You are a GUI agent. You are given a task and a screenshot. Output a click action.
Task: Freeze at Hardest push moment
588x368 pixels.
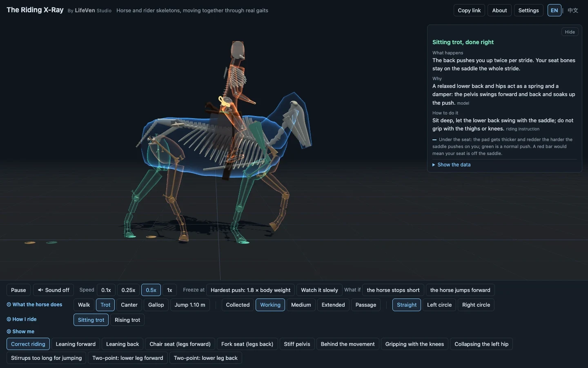pos(250,290)
